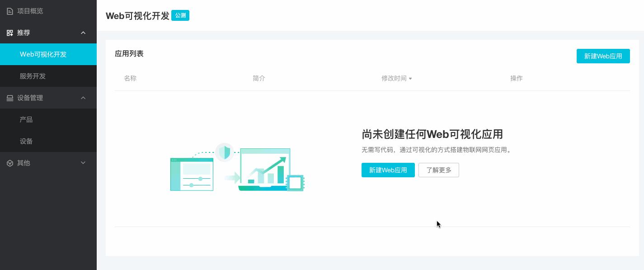Select the active Web可视化开发 sidebar entry
Viewport: 644px width, 270px height.
pyautogui.click(x=43, y=54)
